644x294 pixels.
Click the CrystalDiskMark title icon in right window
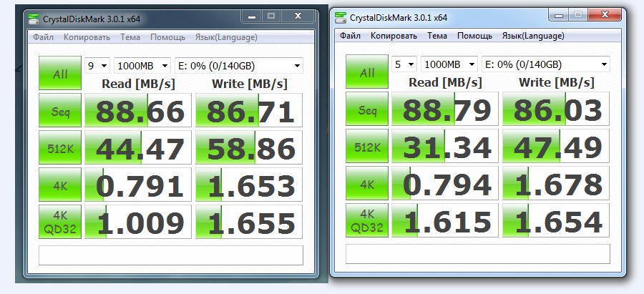(341, 17)
